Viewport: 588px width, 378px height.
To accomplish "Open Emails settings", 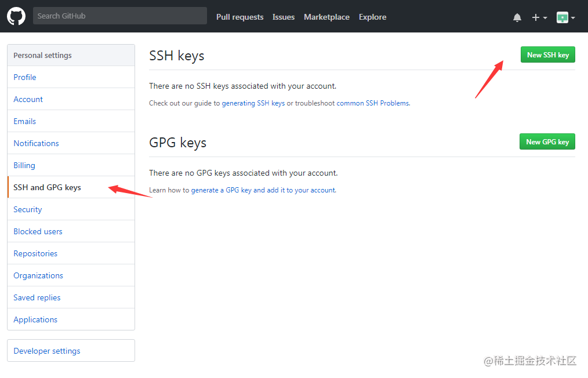I will pyautogui.click(x=71, y=122).
